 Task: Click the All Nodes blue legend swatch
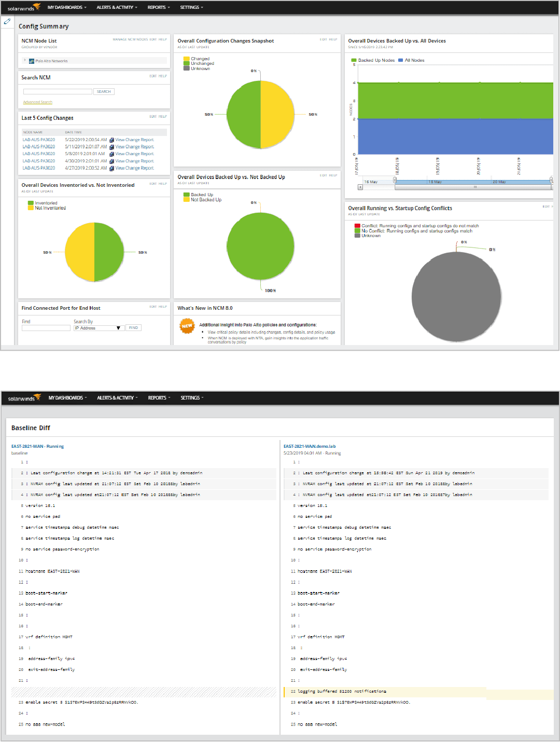pos(401,60)
